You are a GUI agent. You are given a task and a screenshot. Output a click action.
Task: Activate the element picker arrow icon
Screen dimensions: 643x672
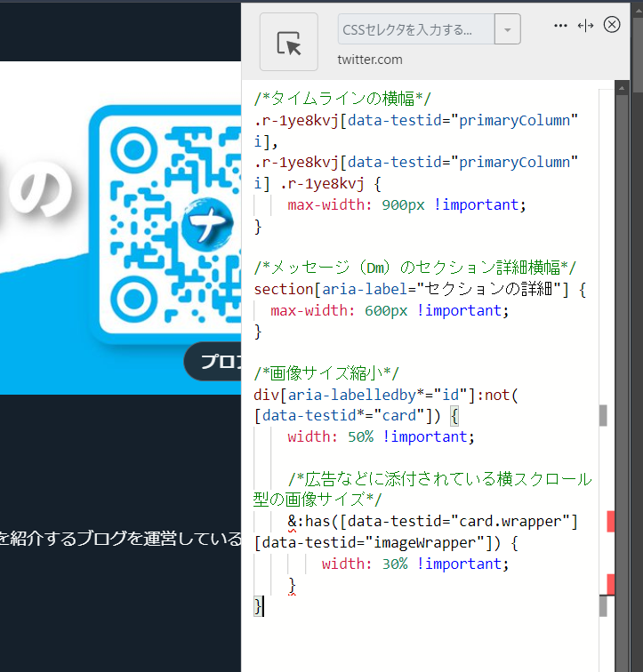tap(288, 42)
